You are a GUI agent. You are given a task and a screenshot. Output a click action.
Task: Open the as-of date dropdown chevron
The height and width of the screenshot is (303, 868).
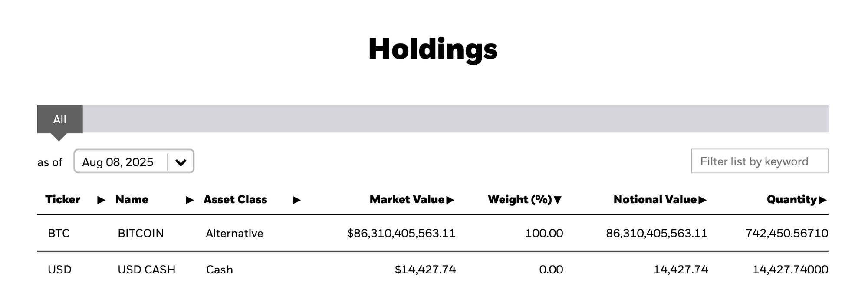pyautogui.click(x=181, y=162)
